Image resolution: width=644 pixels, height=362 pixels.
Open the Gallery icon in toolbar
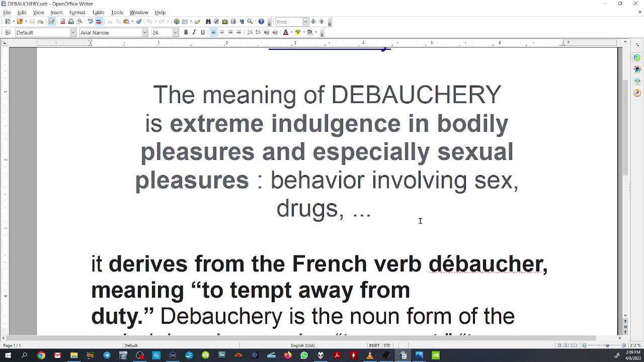(225, 22)
